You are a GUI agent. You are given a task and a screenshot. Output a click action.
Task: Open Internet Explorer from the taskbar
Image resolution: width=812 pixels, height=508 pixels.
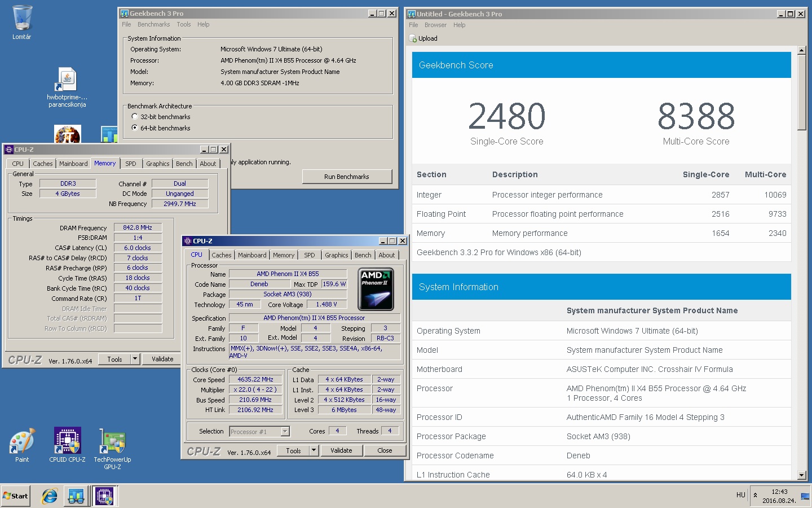(x=50, y=496)
